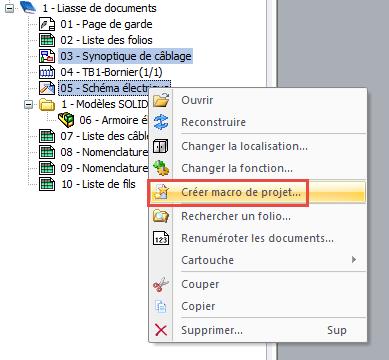The height and width of the screenshot is (360, 389).
Task: Collapse the Modèles SOLIDWORKS folder node
Action: pyautogui.click(x=29, y=105)
